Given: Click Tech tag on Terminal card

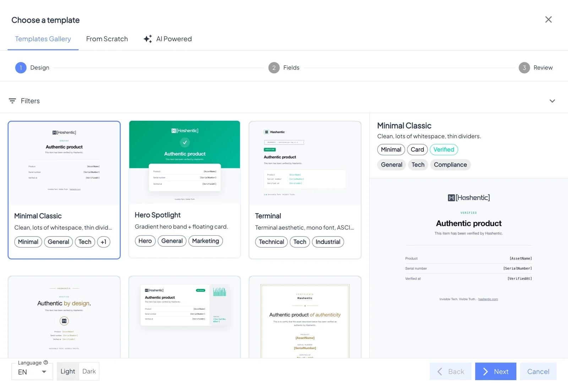Looking at the screenshot, I should [x=300, y=242].
